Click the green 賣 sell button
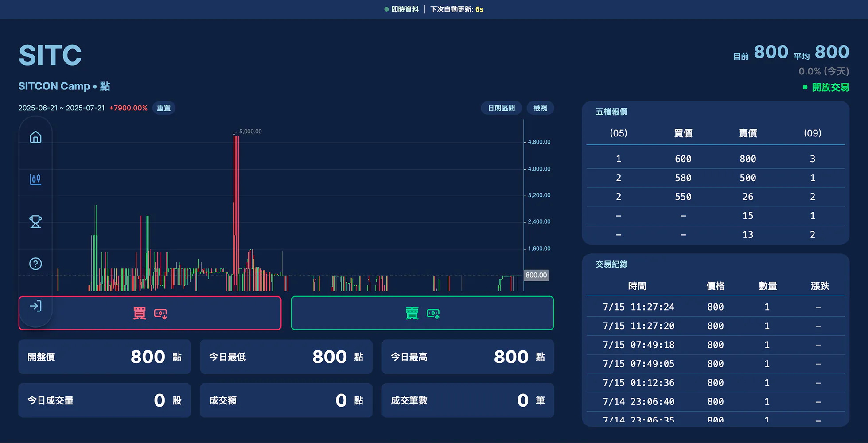This screenshot has height=443, width=868. coord(422,313)
